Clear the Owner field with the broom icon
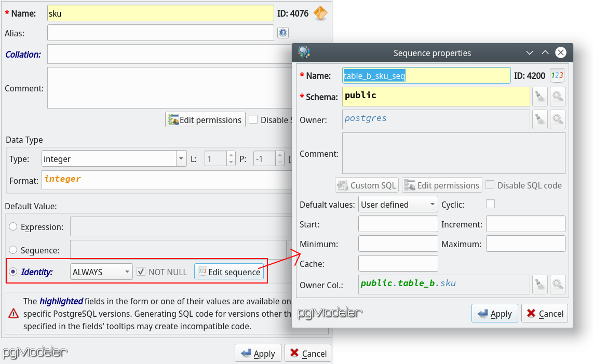The width and height of the screenshot is (593, 364). click(x=540, y=119)
